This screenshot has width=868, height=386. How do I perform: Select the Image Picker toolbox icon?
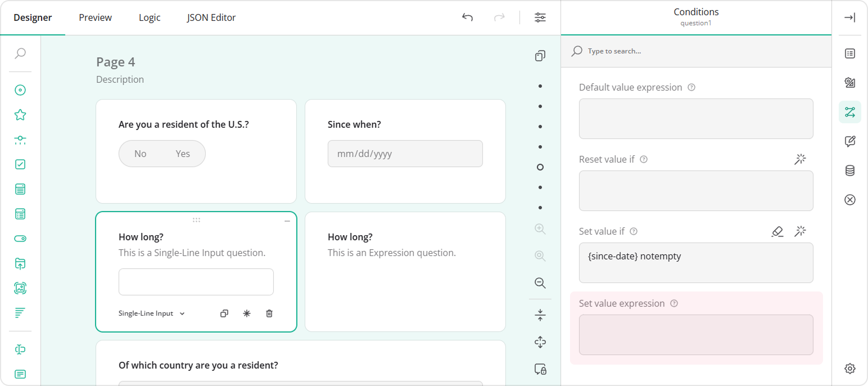pos(20,288)
